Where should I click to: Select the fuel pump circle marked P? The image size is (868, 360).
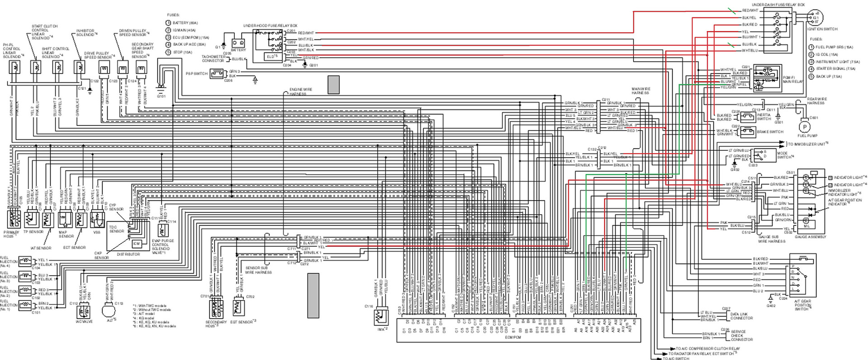tap(804, 127)
